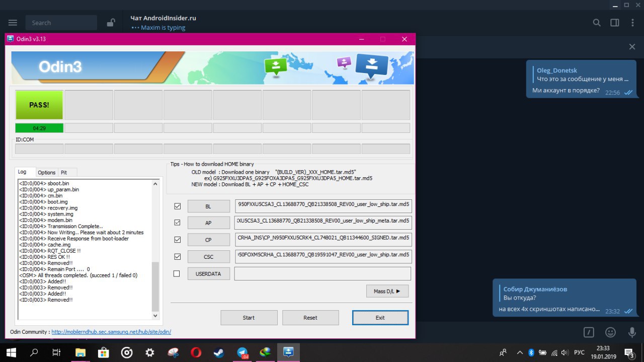The width and height of the screenshot is (644, 362).
Task: Open Telegram hamburger menu
Action: click(13, 23)
